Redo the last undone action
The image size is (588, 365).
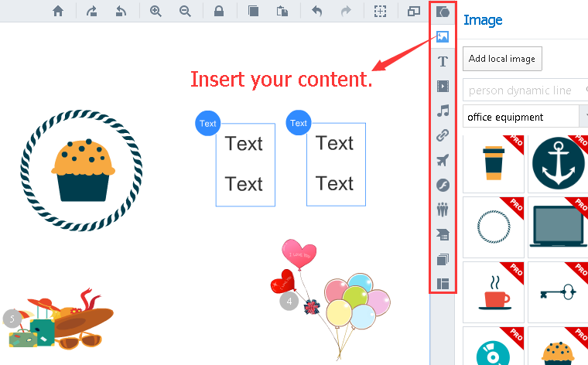tap(346, 12)
